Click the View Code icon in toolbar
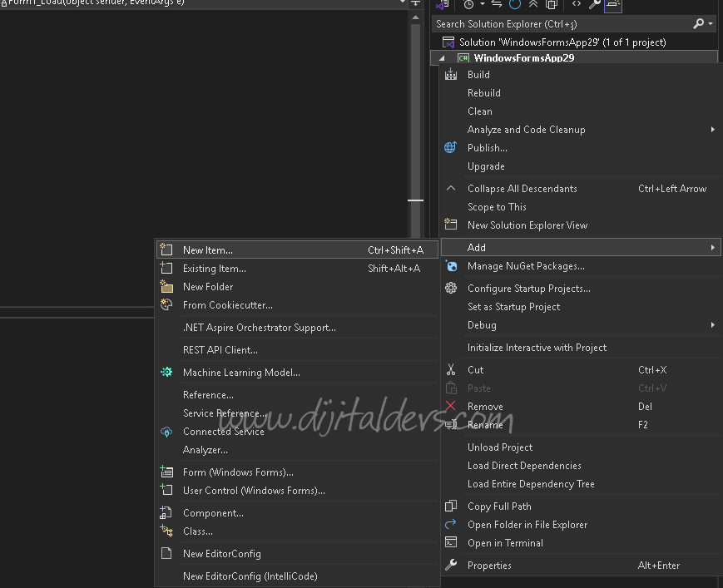 coord(576,4)
